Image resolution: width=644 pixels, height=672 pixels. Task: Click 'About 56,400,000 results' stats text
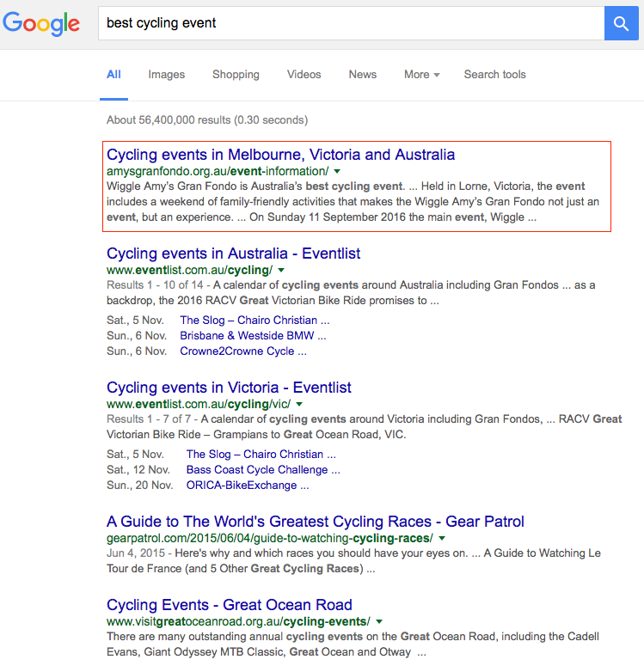pos(207,120)
